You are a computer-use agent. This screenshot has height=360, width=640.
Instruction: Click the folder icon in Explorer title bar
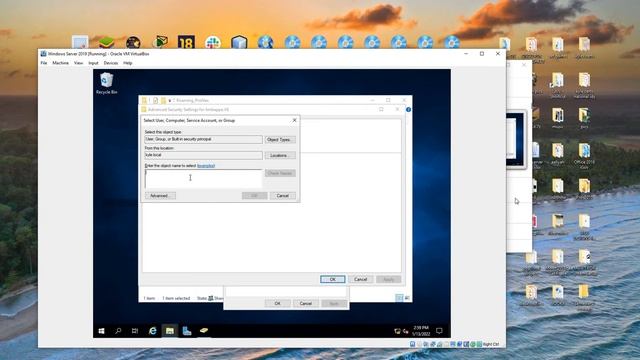pos(144,100)
